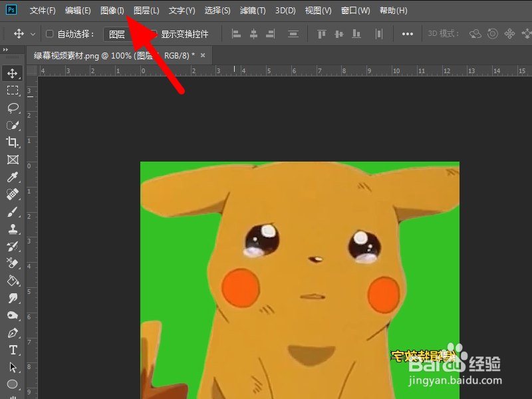Click the 3D roll mode icon
The height and width of the screenshot is (399, 532).
click(x=493, y=34)
